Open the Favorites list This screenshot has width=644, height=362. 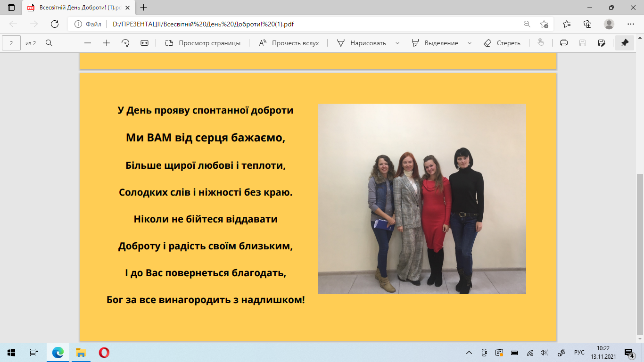(x=567, y=24)
